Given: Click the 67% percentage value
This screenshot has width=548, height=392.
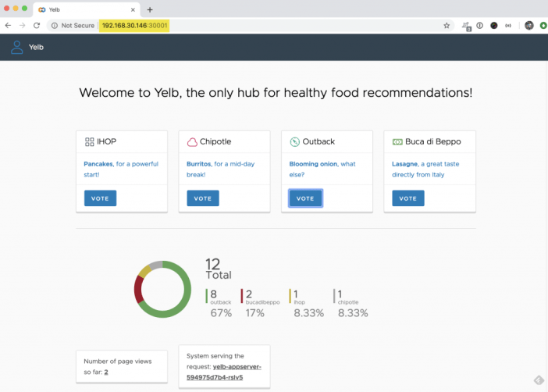Looking at the screenshot, I should coord(221,313).
